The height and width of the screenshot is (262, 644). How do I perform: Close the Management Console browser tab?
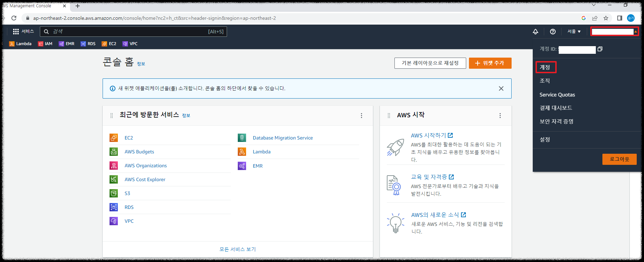pyautogui.click(x=64, y=6)
